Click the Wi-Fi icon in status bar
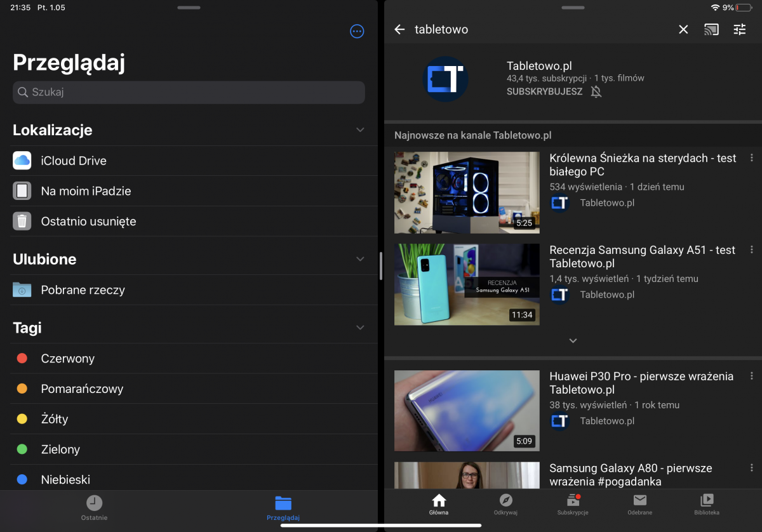The width and height of the screenshot is (762, 532). click(x=716, y=8)
